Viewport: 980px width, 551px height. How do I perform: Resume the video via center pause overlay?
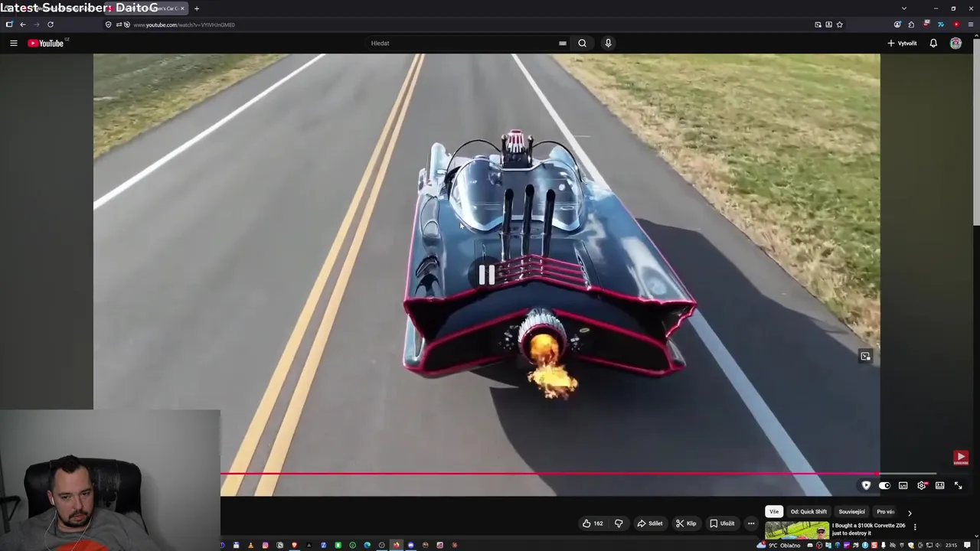tap(487, 275)
